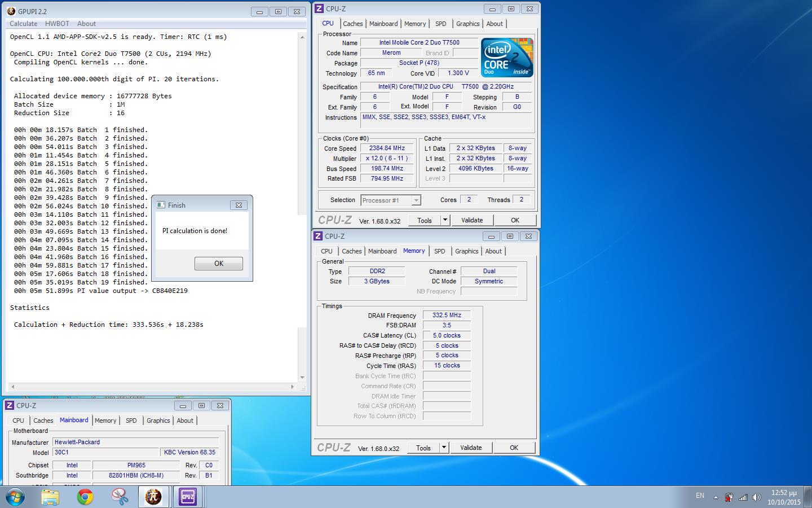
Task: Open network signal tray icon
Action: pos(743,497)
